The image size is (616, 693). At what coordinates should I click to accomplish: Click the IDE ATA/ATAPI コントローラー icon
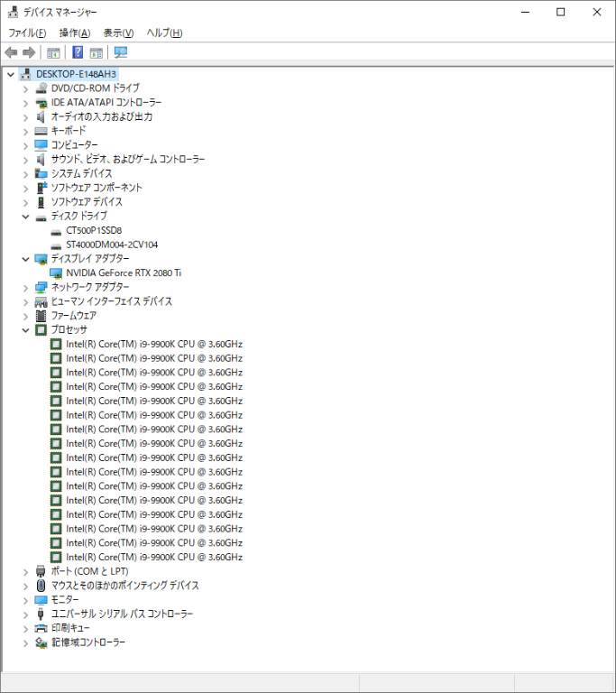[x=41, y=103]
